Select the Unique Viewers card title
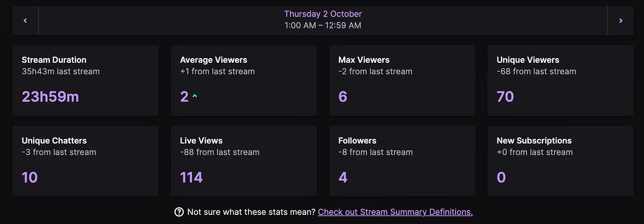The width and height of the screenshot is (644, 224). (528, 60)
